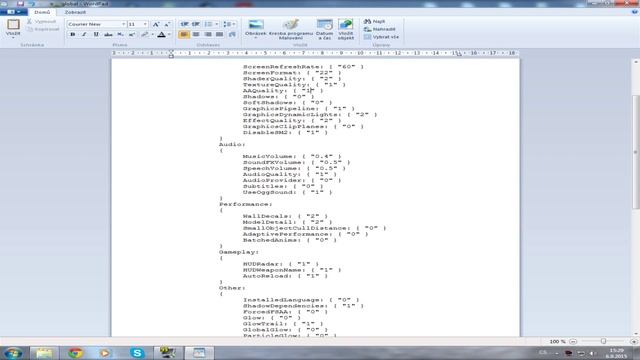
Task: Click the vertical scrollbar thumb
Action: pyautogui.click(x=636, y=151)
